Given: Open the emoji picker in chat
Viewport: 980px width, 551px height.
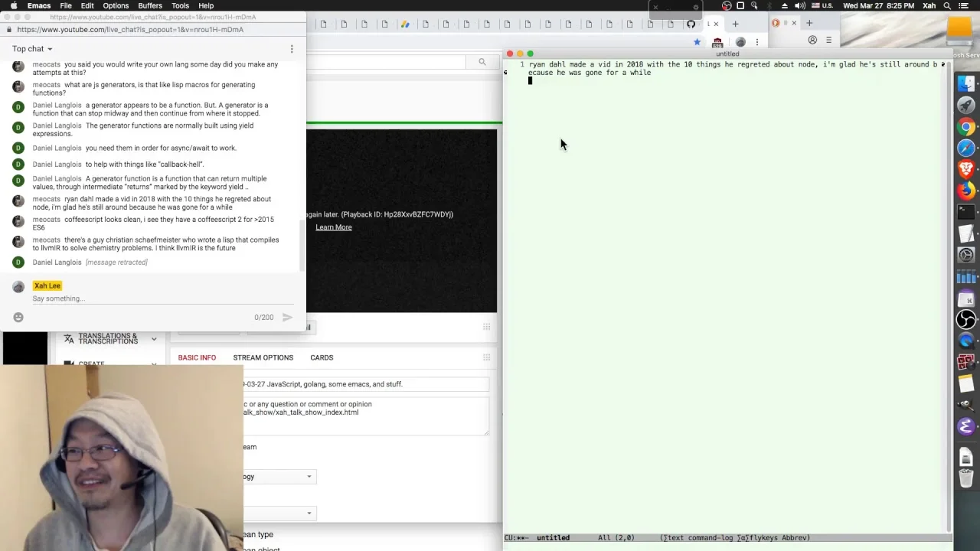Looking at the screenshot, I should tap(18, 317).
